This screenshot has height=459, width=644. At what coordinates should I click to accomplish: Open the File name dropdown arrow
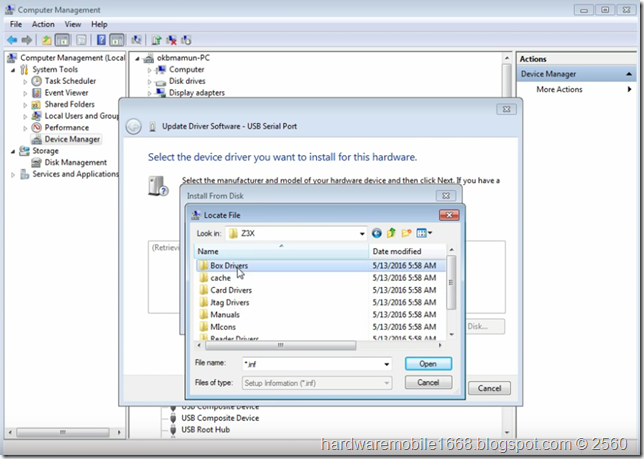(x=386, y=364)
